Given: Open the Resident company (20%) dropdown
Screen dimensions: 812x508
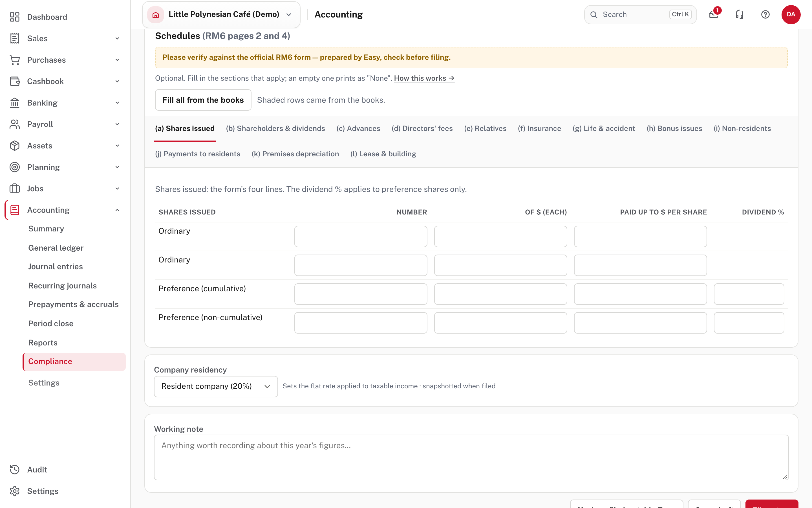Looking at the screenshot, I should [216, 386].
